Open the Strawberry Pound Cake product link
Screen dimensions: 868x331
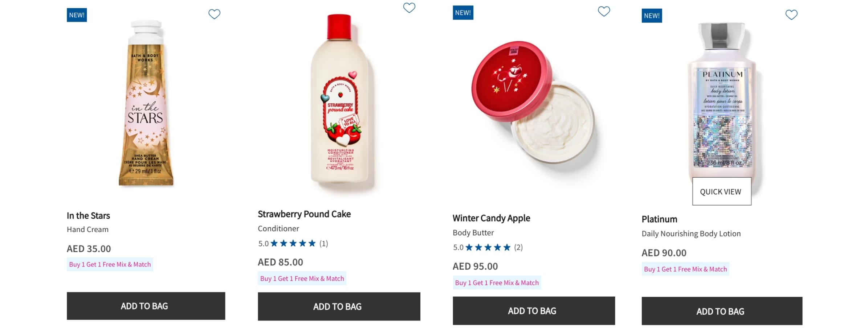304,214
